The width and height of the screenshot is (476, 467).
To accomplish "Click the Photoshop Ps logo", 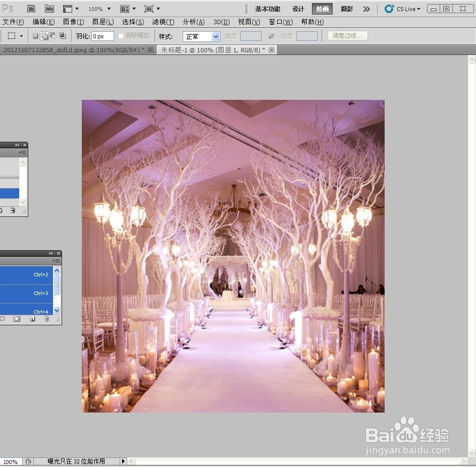I will (8, 9).
